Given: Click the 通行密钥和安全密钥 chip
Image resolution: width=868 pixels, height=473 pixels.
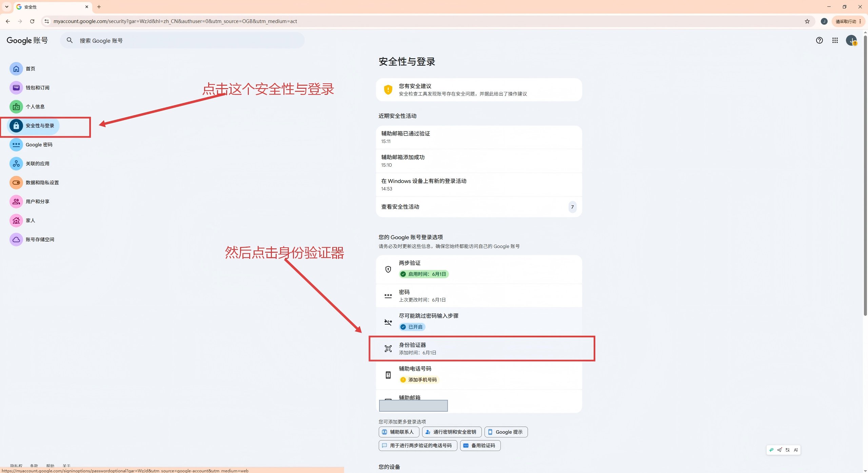Looking at the screenshot, I should click(452, 432).
